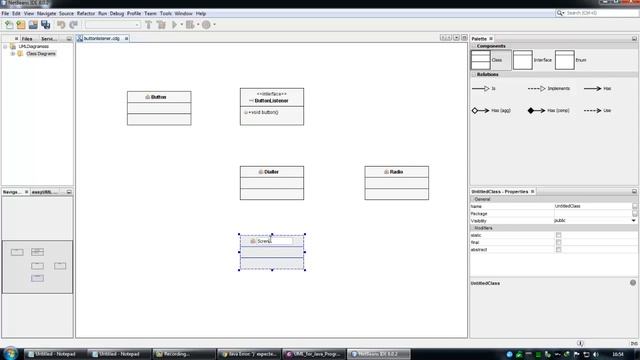
Task: Click the Button class in diagram
Action: coord(159,108)
